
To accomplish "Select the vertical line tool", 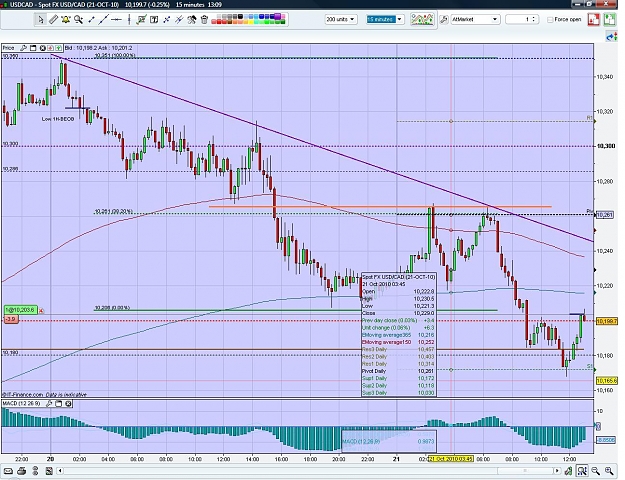I will (x=129, y=19).
